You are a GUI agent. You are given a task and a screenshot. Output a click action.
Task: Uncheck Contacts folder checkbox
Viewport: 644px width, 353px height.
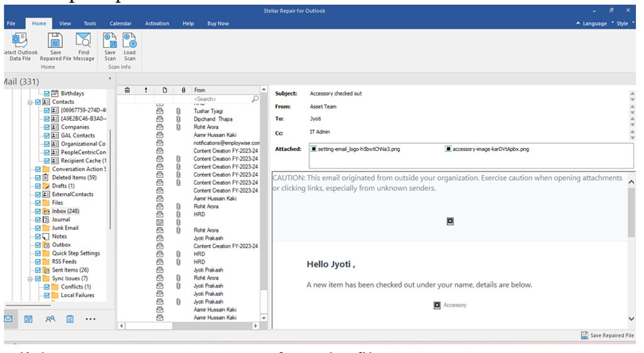[x=38, y=102]
